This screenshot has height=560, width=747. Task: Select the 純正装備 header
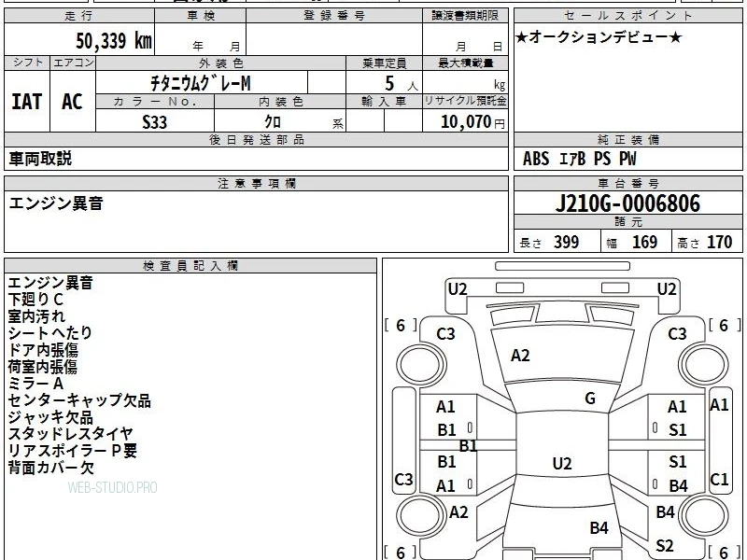(628, 140)
